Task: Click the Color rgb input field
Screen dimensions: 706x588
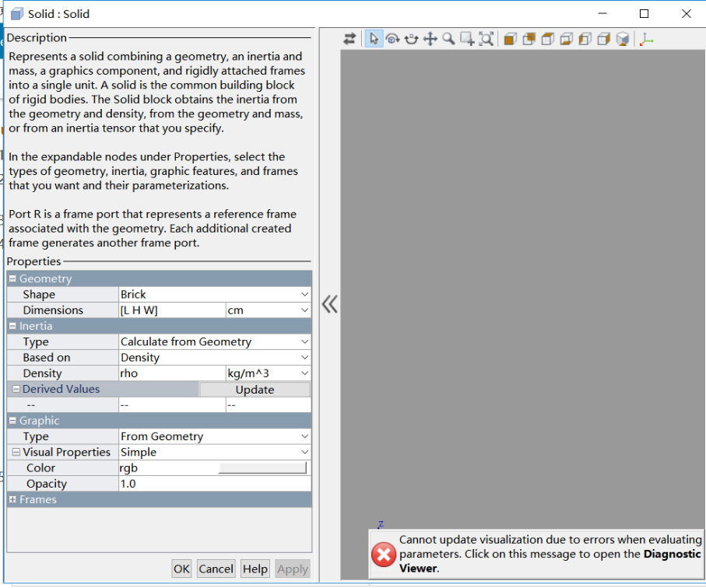Action: tap(168, 468)
